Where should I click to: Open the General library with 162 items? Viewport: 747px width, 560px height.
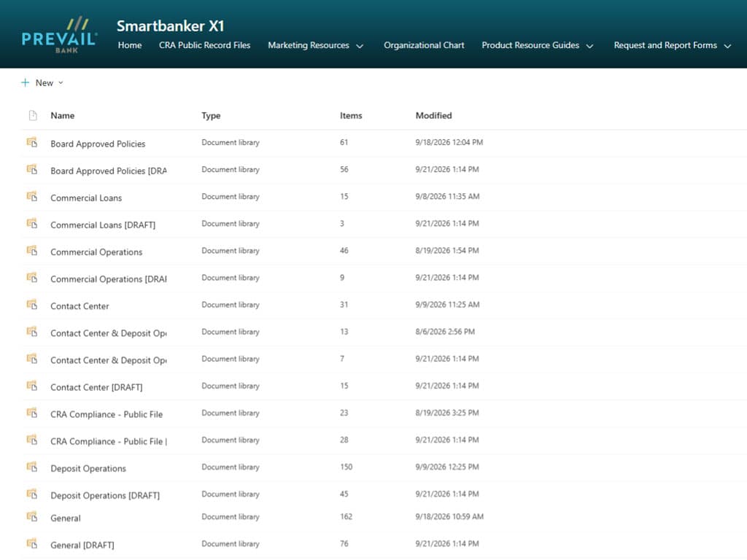pos(65,518)
